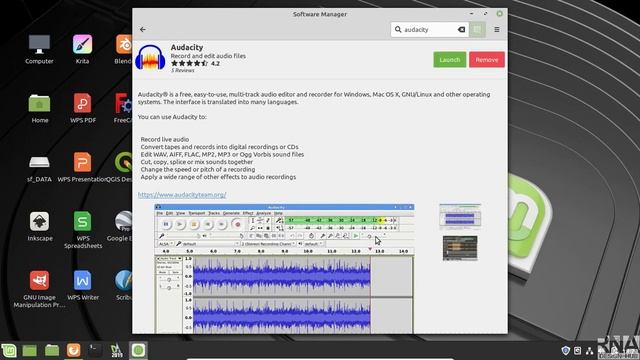Toggle the button right of the search field

[477, 29]
